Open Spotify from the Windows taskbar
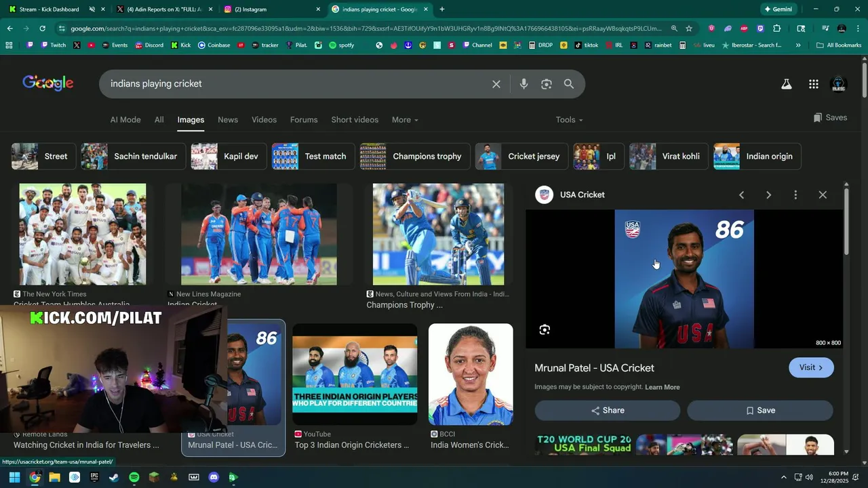 (134, 477)
